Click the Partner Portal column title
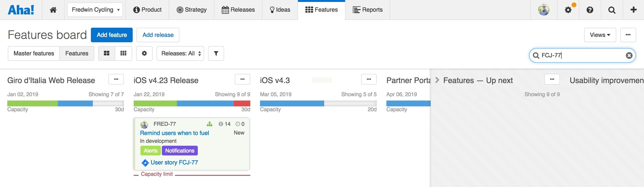This screenshot has width=644, height=187. tap(409, 80)
